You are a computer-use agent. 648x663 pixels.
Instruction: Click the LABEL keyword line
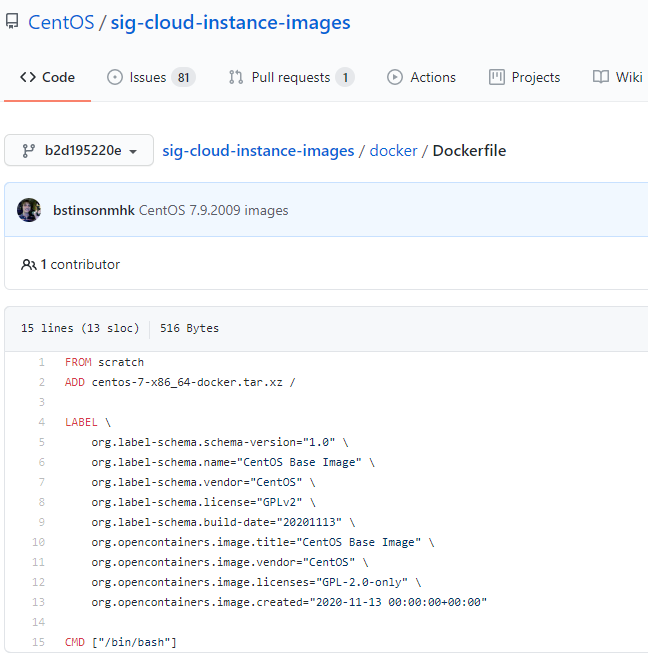coord(87,422)
